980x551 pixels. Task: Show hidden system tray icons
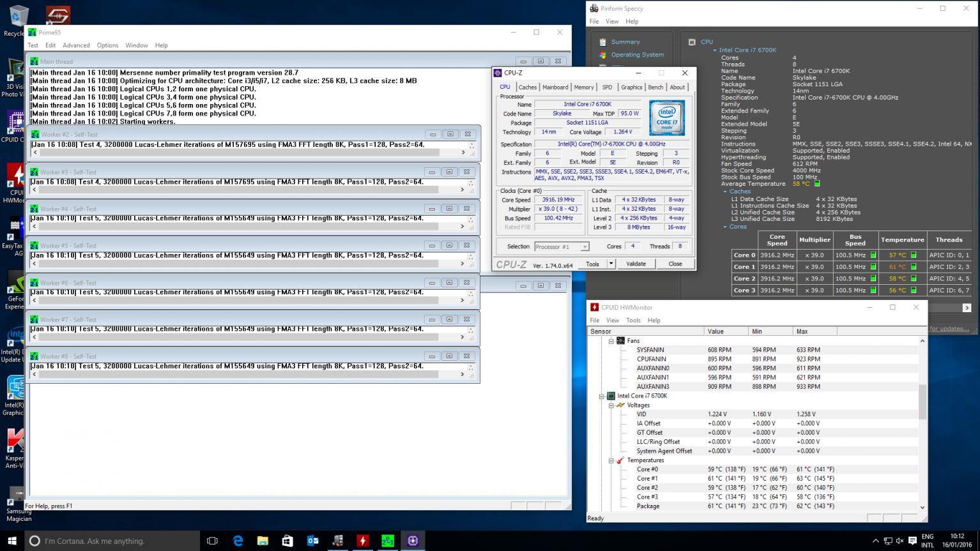point(877,541)
